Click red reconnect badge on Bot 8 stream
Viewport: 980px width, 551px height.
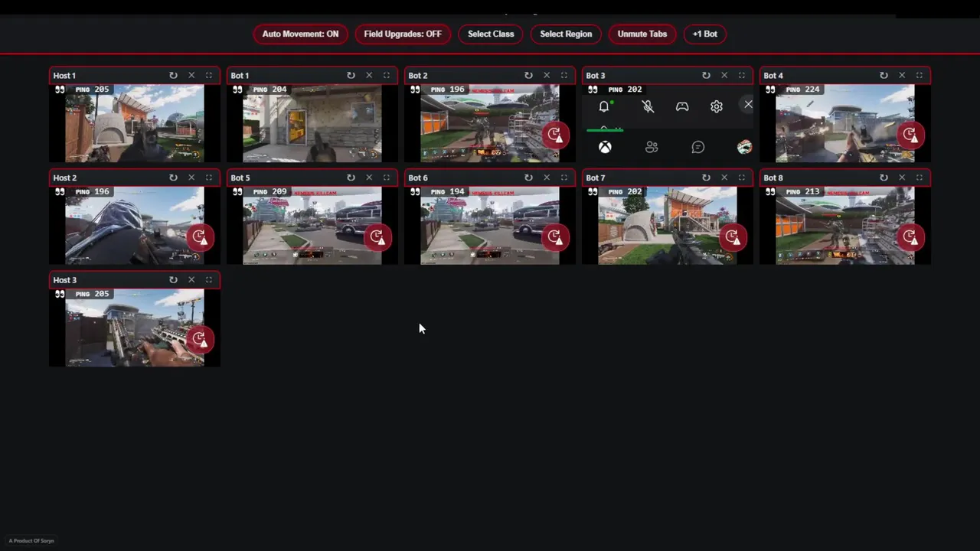coord(910,237)
